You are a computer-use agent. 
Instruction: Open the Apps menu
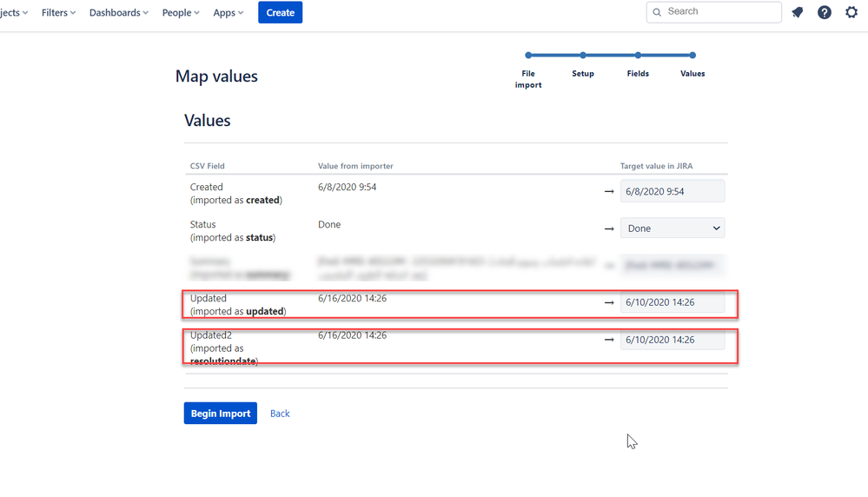[x=228, y=12]
